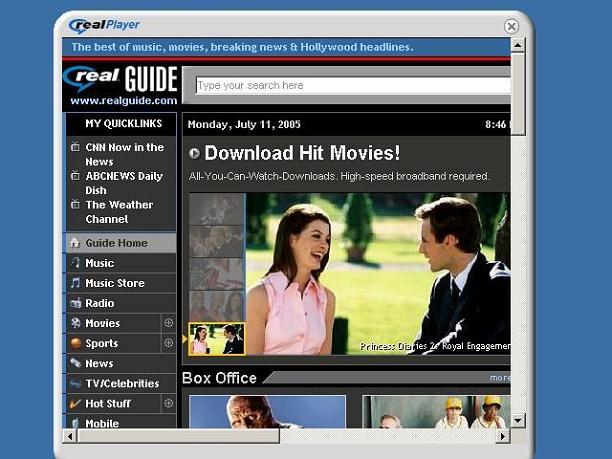Open the Sports section

click(x=114, y=343)
